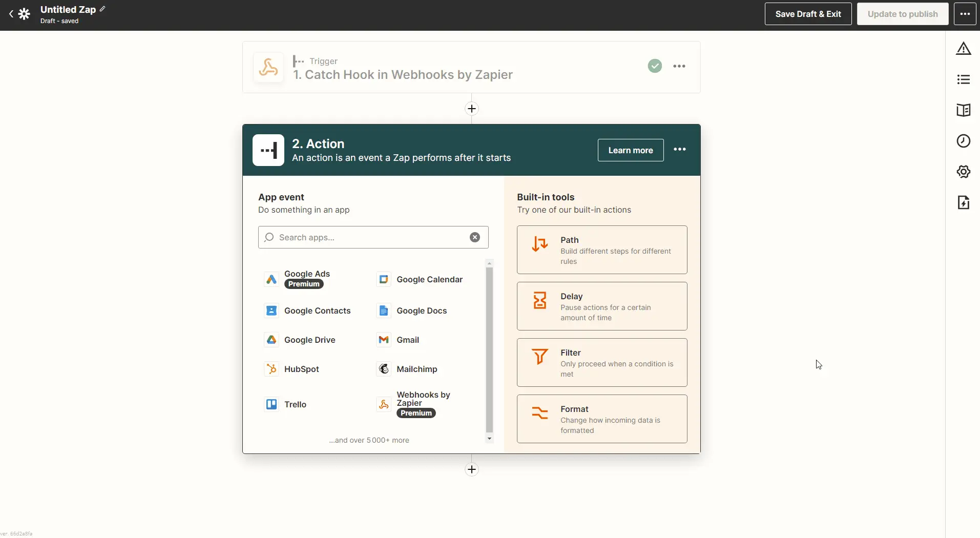Click the Learn more button
The image size is (980, 538).
(631, 150)
